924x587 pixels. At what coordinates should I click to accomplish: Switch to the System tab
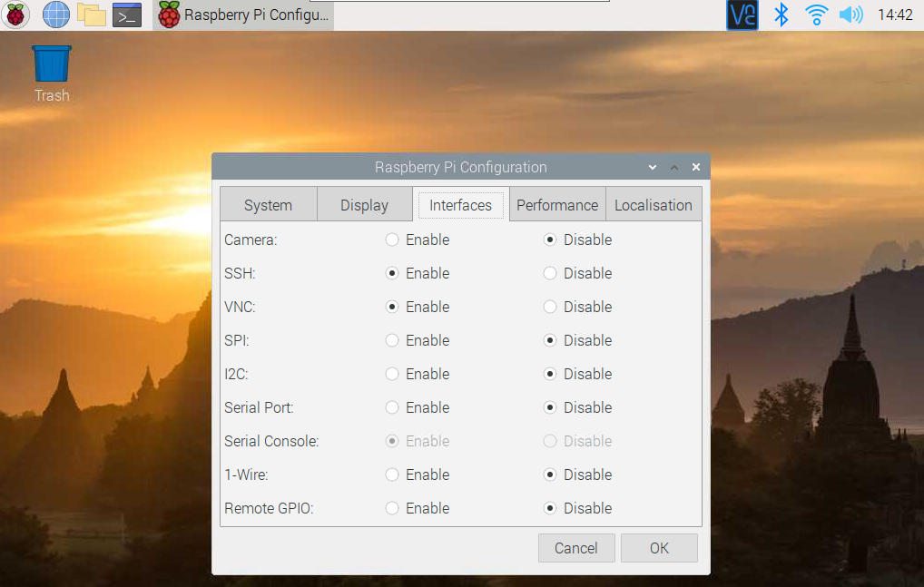pos(268,205)
